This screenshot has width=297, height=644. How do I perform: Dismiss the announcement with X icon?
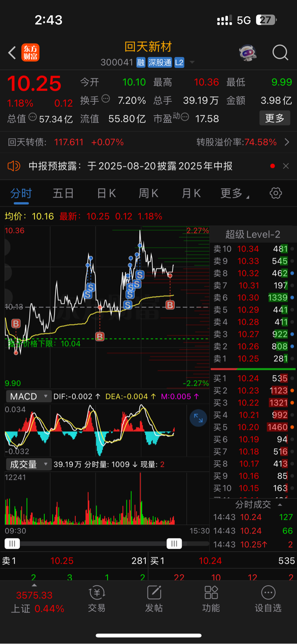(286, 166)
